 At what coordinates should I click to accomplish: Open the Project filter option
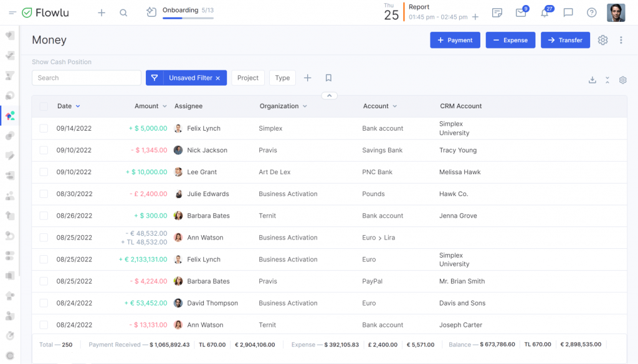point(248,78)
